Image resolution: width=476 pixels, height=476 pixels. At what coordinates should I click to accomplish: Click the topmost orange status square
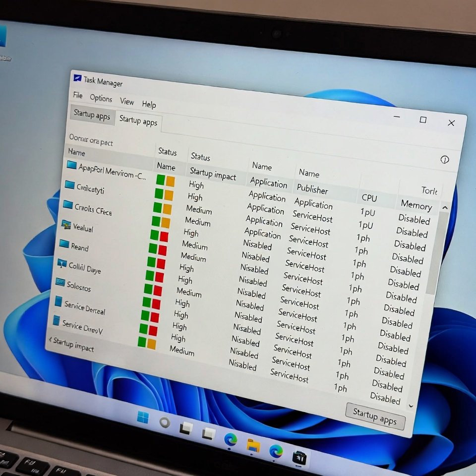(x=170, y=181)
